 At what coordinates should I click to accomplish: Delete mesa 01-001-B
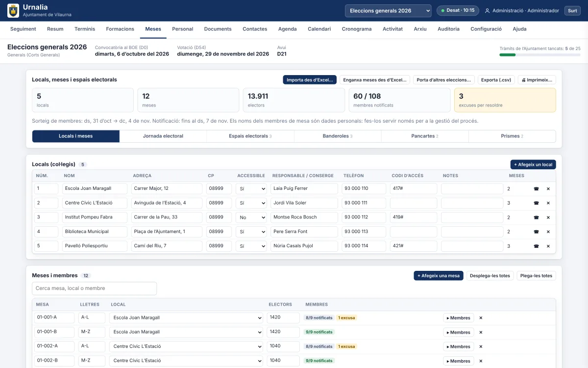click(x=481, y=332)
